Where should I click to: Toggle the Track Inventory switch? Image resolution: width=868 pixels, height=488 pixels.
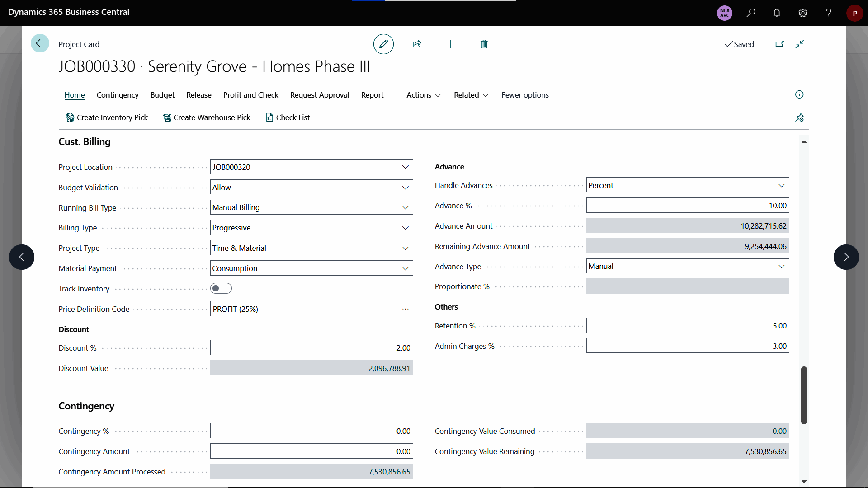(x=221, y=288)
